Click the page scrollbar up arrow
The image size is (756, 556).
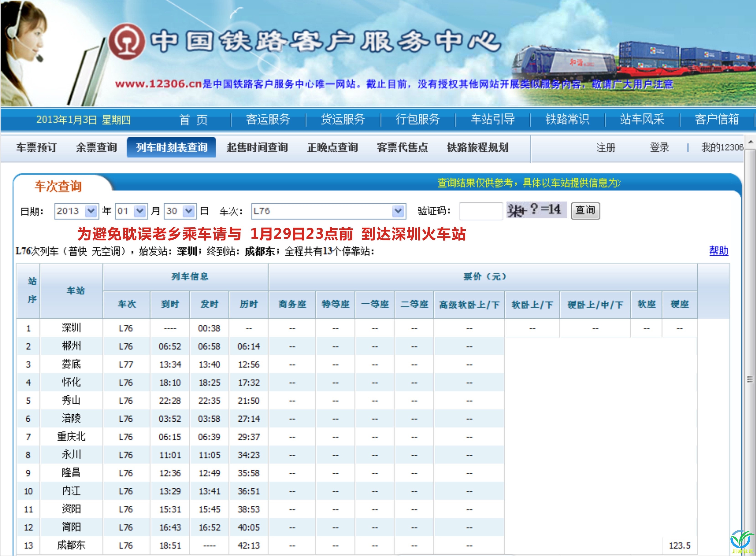751,142
